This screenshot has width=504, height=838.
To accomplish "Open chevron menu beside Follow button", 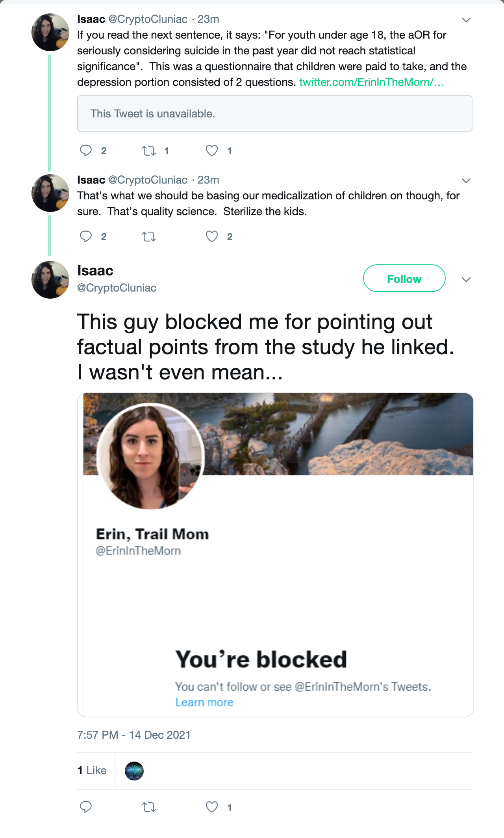I will click(x=466, y=280).
